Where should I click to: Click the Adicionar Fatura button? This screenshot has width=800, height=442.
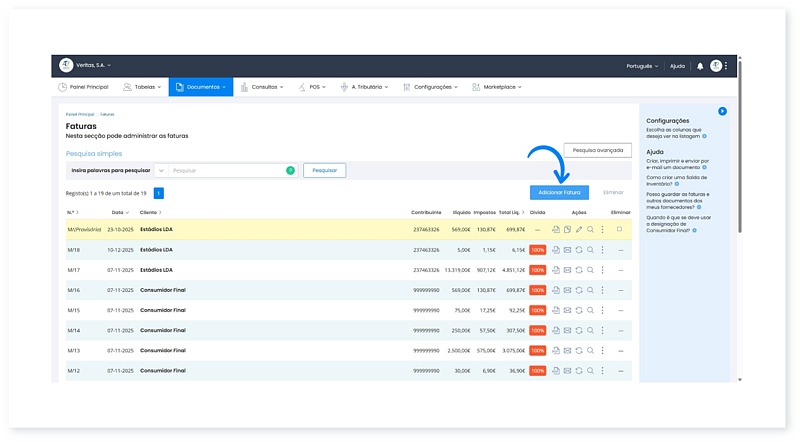tap(559, 191)
